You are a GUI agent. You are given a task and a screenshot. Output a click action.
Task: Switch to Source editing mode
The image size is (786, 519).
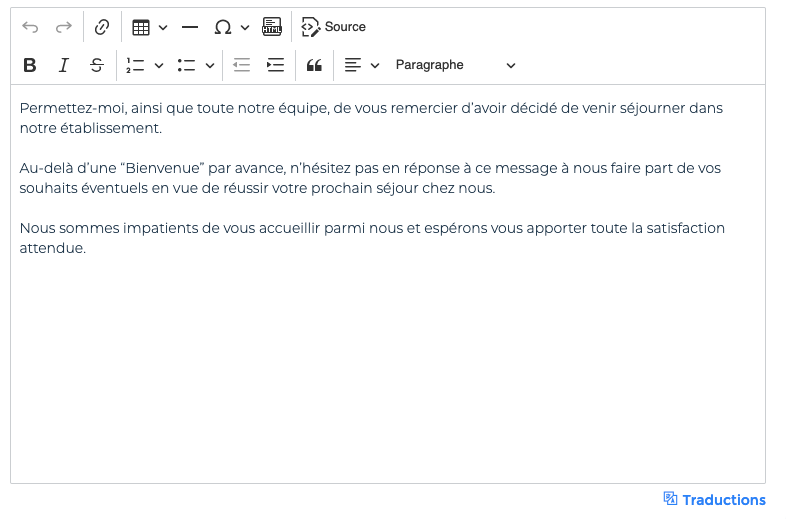click(x=334, y=27)
